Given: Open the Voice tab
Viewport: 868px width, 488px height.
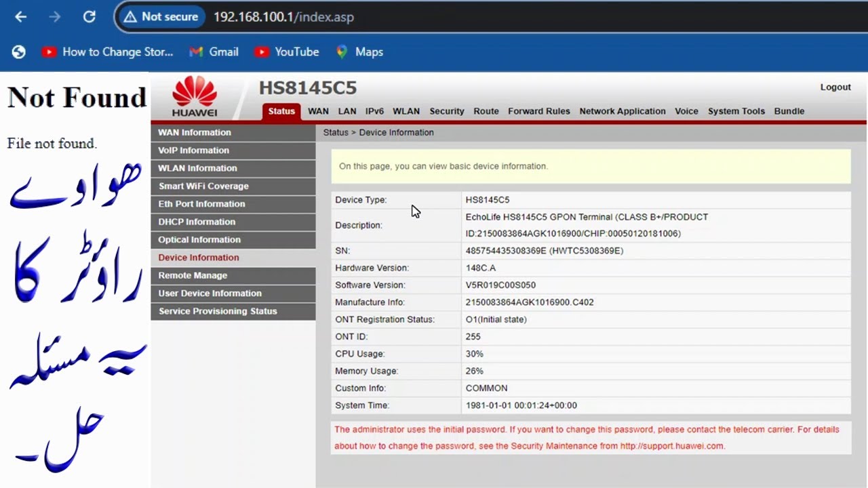Looking at the screenshot, I should click(x=686, y=111).
